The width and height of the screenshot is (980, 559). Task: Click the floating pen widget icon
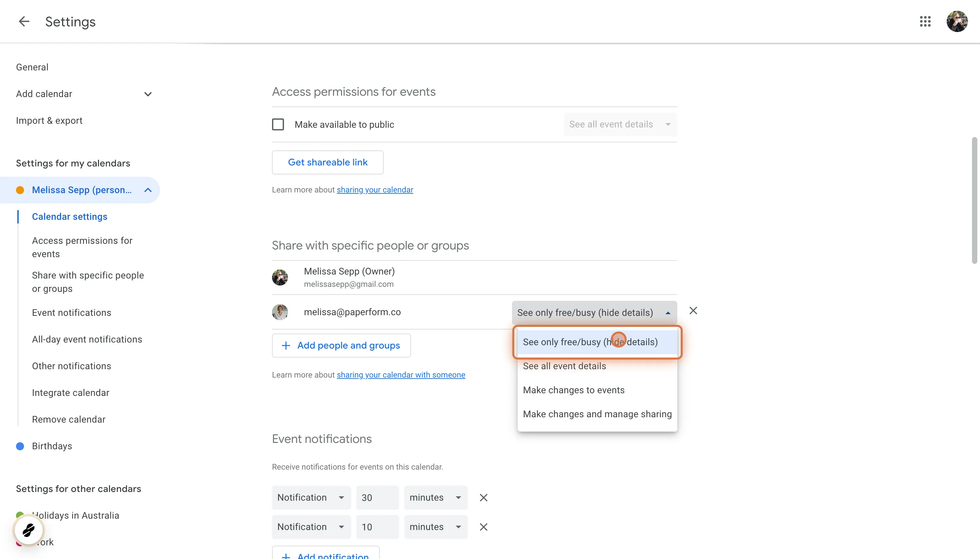click(x=29, y=530)
